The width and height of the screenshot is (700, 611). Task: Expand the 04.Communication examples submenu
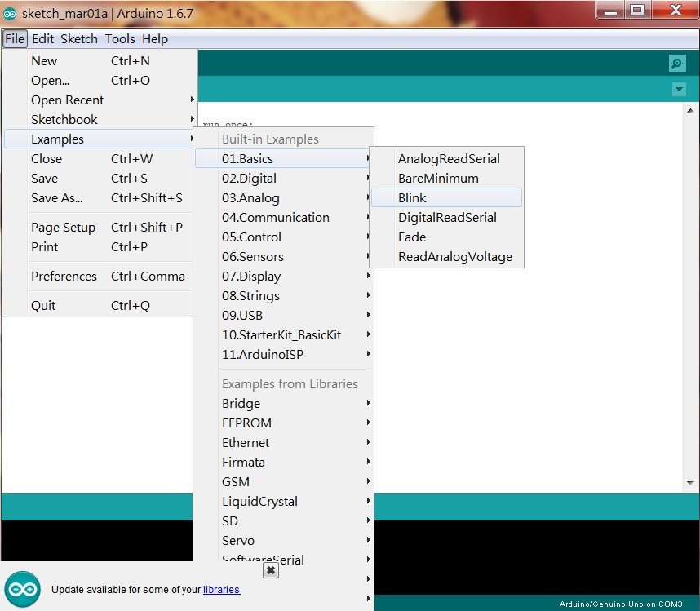click(x=283, y=218)
